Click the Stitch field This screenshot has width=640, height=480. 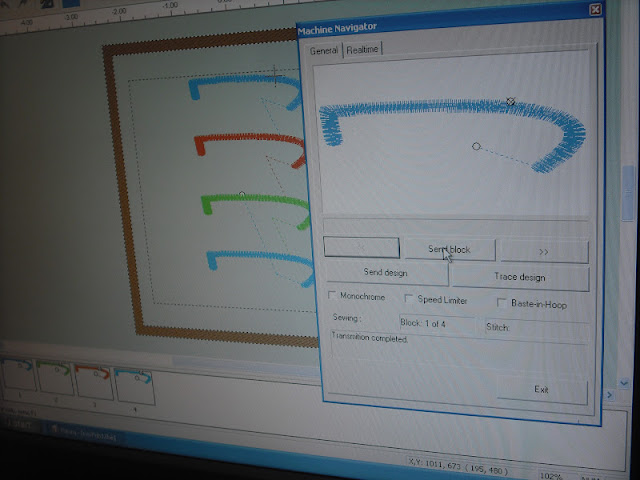point(536,327)
